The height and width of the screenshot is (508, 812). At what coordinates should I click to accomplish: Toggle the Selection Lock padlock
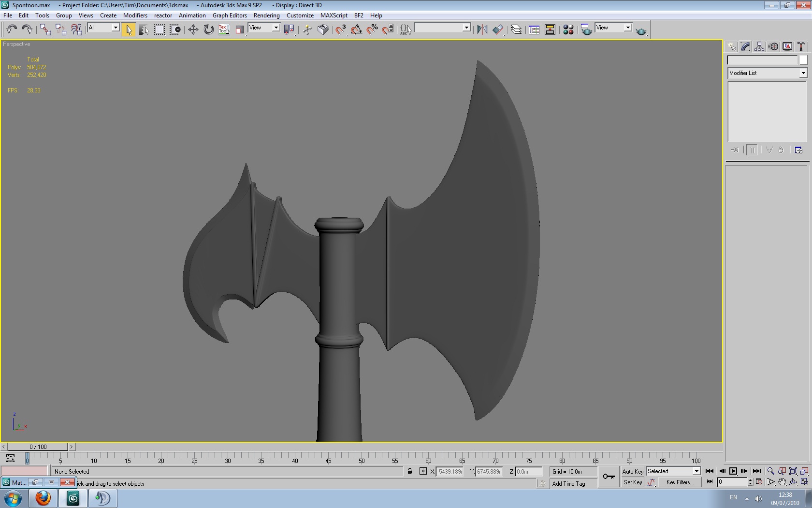click(410, 471)
